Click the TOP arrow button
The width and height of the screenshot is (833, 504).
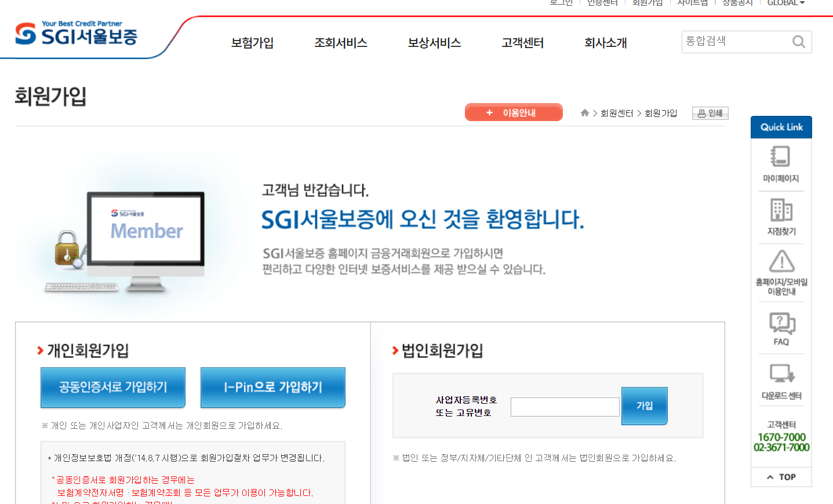(x=781, y=477)
